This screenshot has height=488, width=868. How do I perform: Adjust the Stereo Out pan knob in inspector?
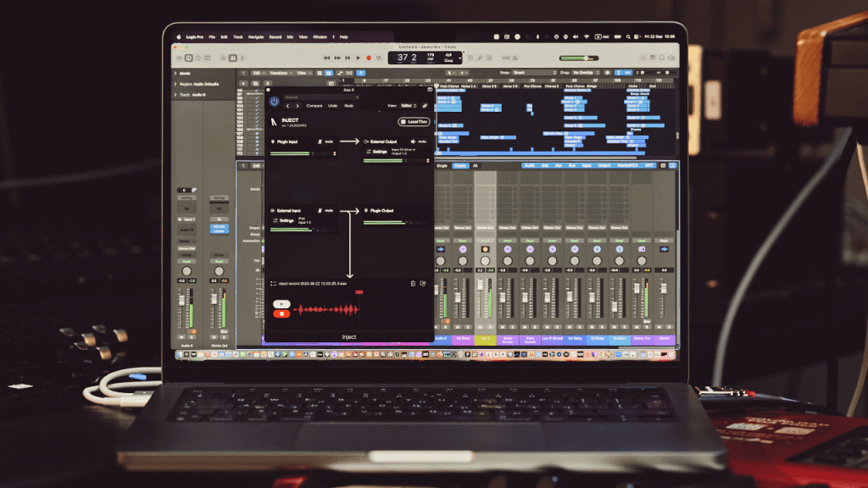click(x=220, y=271)
